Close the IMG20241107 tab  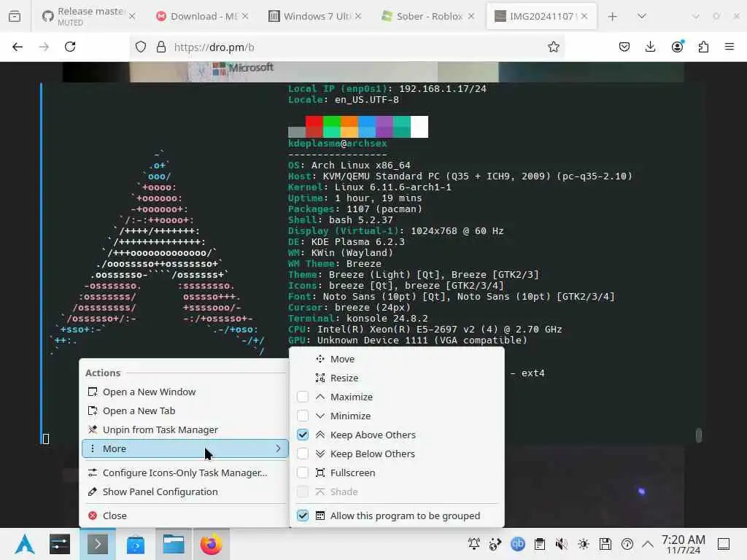[584, 16]
